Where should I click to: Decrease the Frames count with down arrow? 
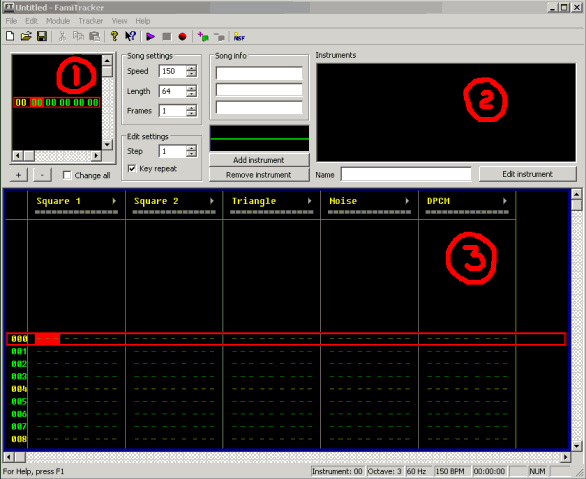coord(191,114)
